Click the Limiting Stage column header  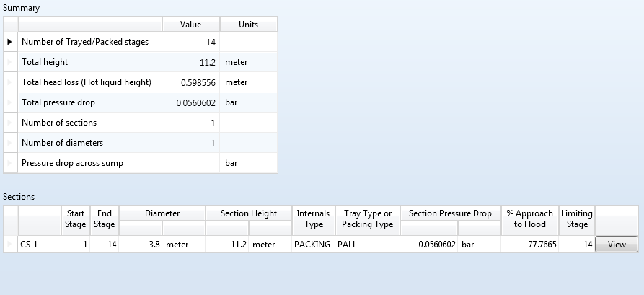coord(577,219)
